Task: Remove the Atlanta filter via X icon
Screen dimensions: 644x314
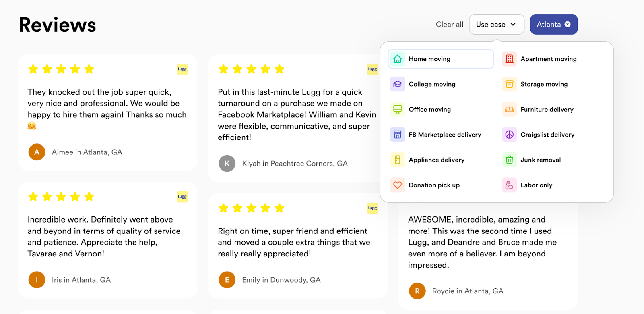Action: coord(568,24)
